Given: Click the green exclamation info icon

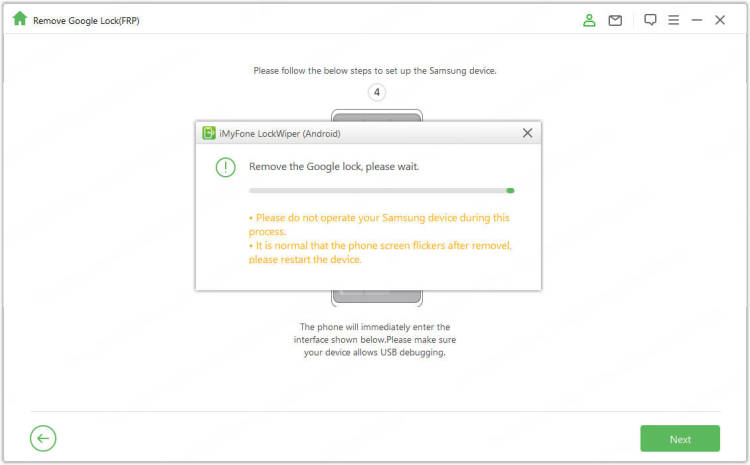Looking at the screenshot, I should 225,167.
